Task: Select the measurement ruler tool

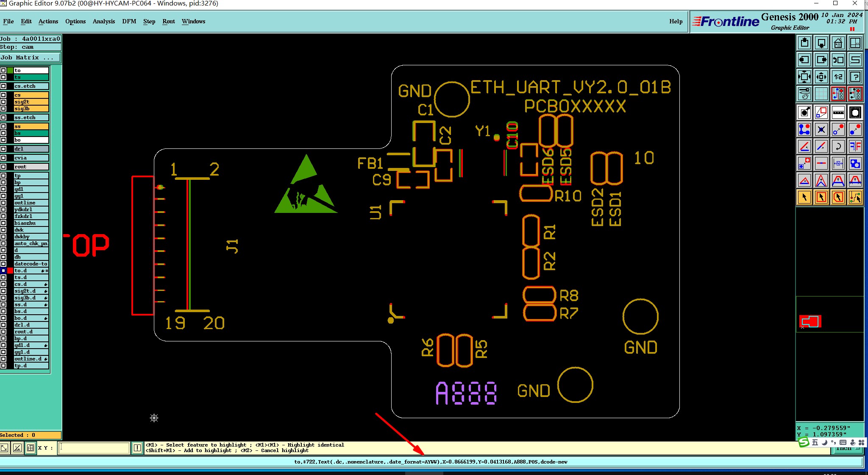Action: (x=838, y=112)
